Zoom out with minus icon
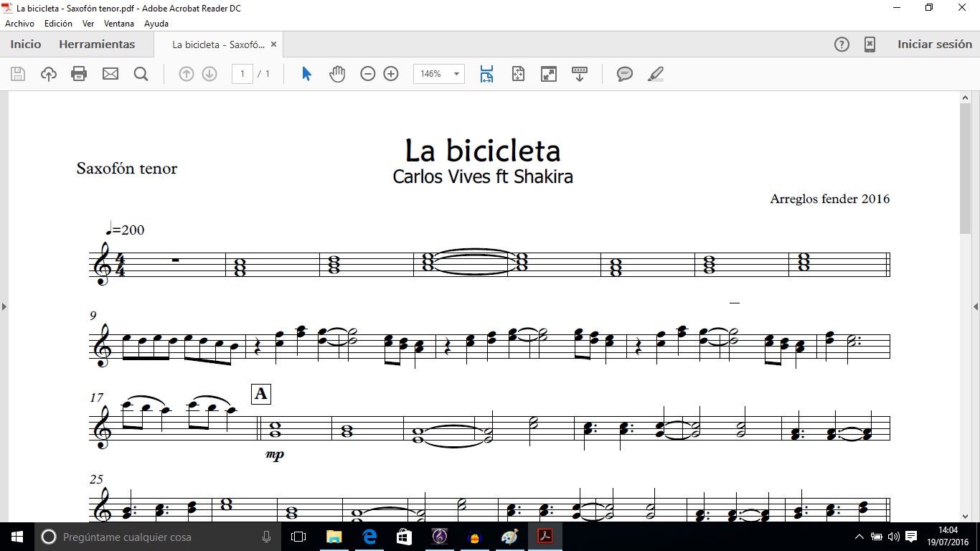 pyautogui.click(x=368, y=74)
